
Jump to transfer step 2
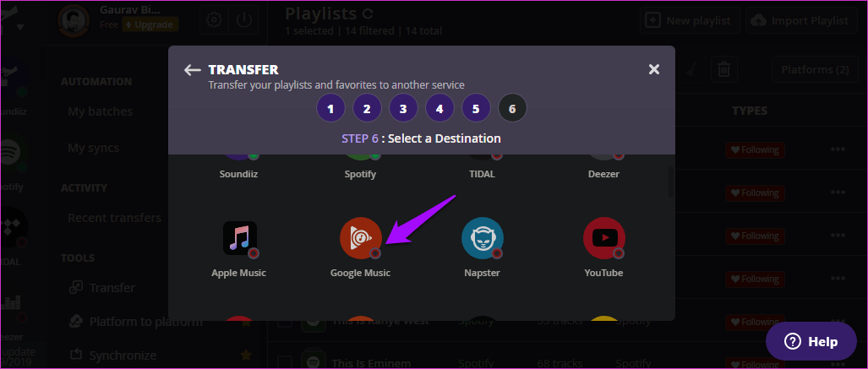pos(367,108)
